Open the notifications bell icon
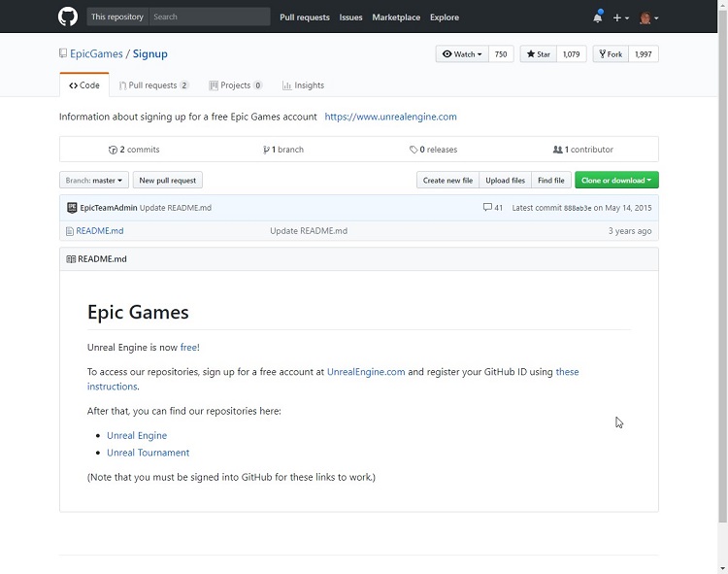The height and width of the screenshot is (574, 728). point(597,17)
